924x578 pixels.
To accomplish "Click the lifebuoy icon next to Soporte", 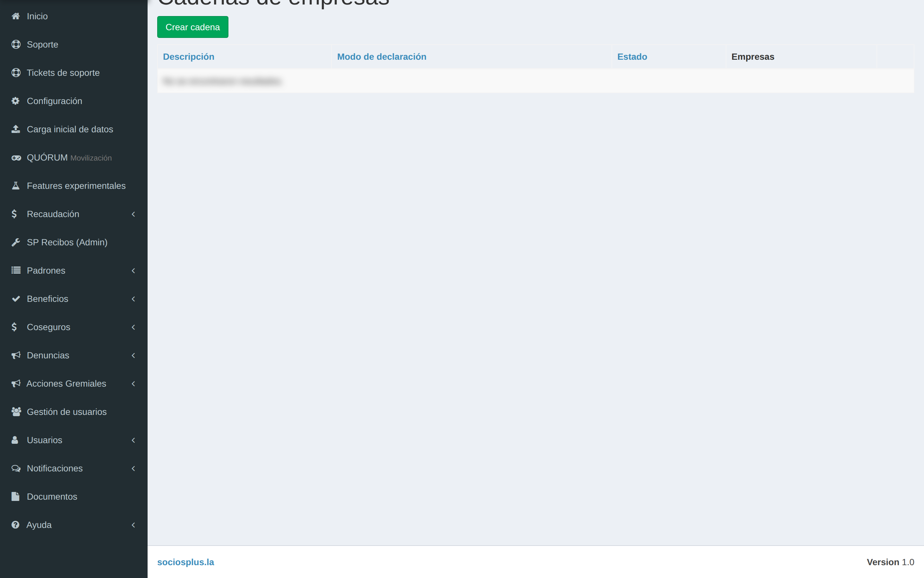I will (x=16, y=44).
